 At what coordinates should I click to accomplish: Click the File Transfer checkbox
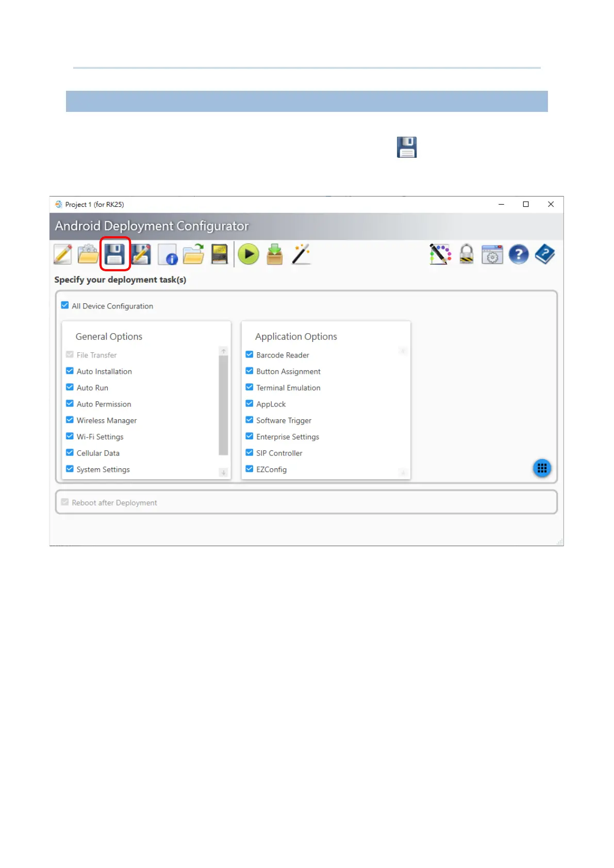tap(70, 354)
